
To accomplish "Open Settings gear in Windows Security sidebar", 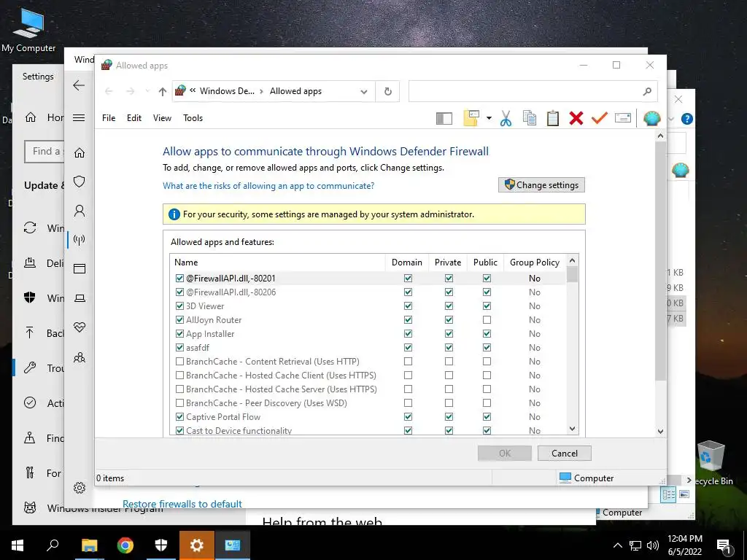I will pyautogui.click(x=80, y=488).
